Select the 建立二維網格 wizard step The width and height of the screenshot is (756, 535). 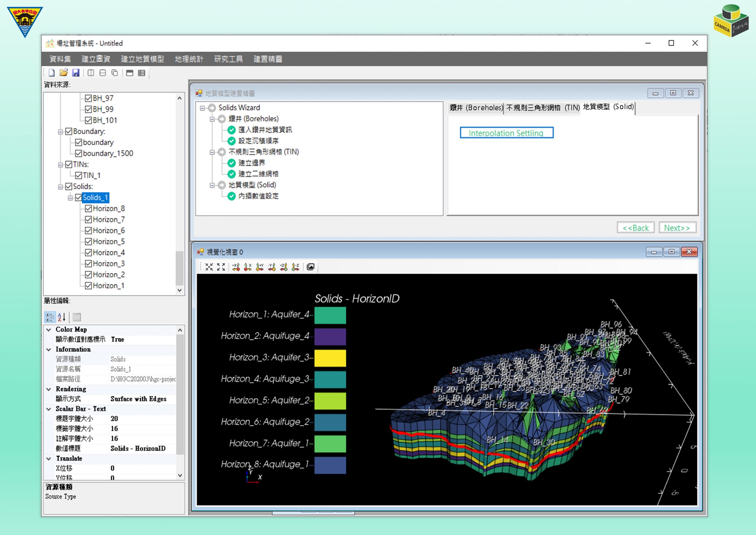click(258, 174)
